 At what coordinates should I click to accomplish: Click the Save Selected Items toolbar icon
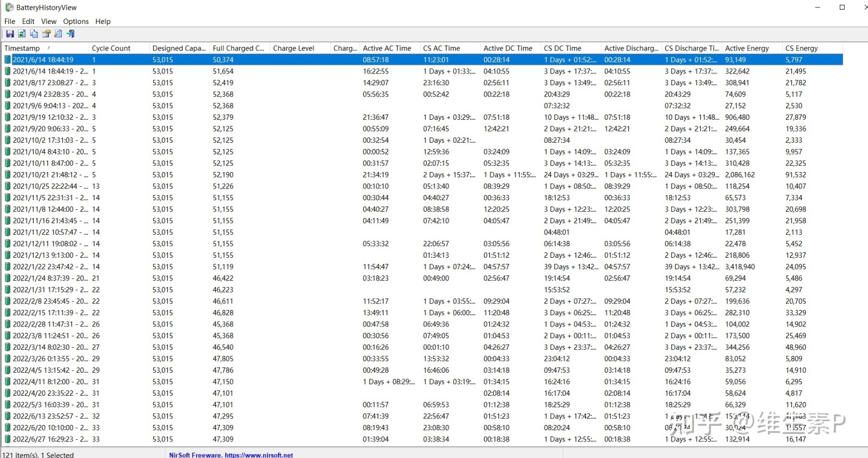point(10,34)
